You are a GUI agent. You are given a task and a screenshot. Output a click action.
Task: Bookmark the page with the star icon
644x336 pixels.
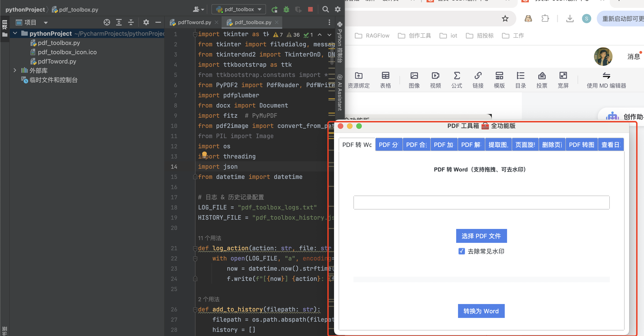[x=505, y=19]
